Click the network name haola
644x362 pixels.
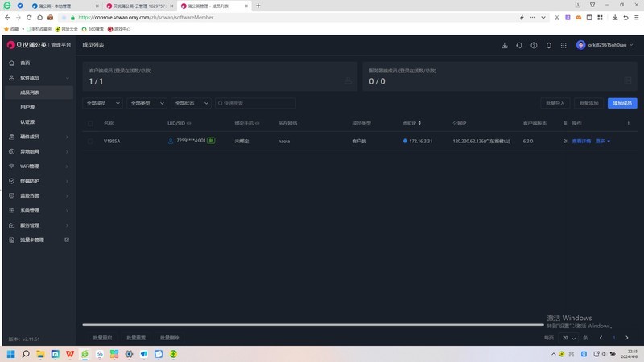pyautogui.click(x=284, y=142)
